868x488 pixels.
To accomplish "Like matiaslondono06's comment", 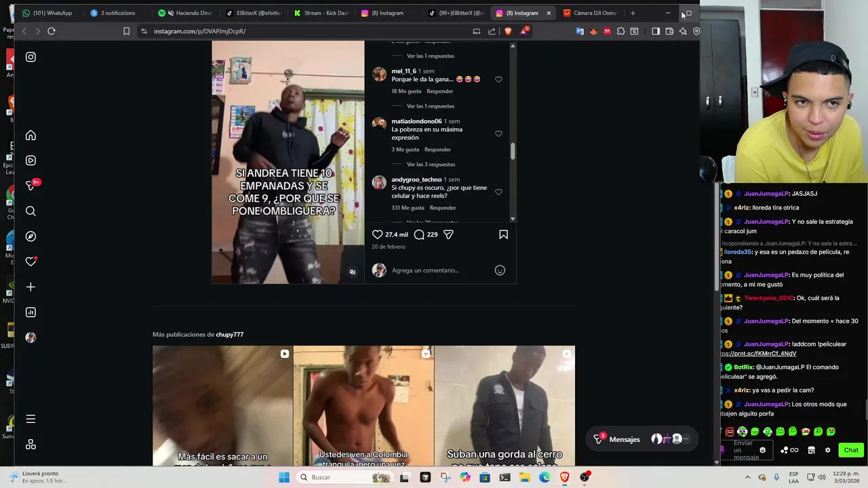I will coord(498,134).
